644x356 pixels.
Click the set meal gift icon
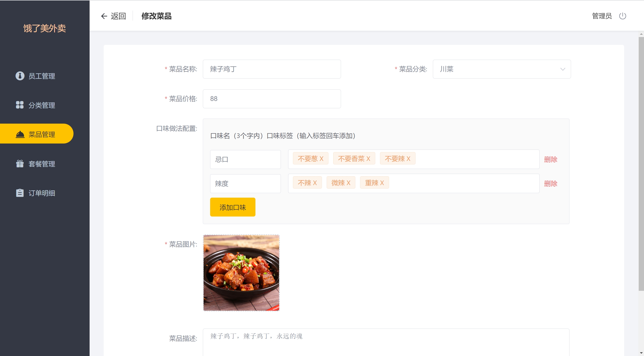tap(20, 164)
